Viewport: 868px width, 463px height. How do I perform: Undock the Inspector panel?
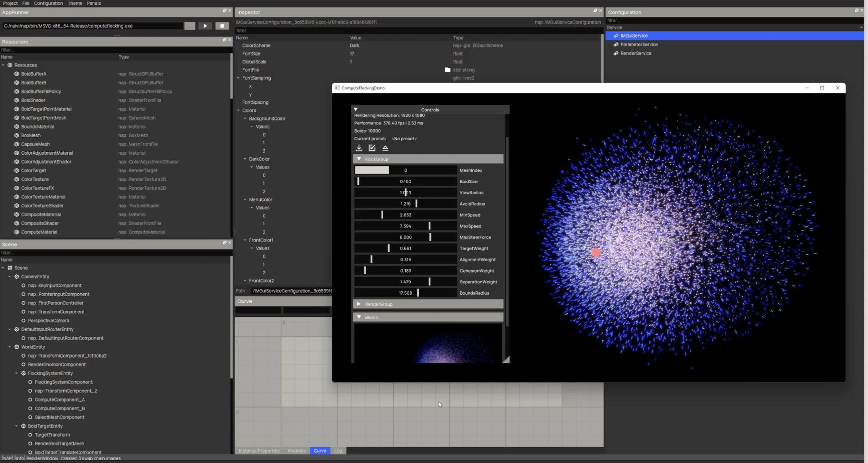click(x=595, y=10)
